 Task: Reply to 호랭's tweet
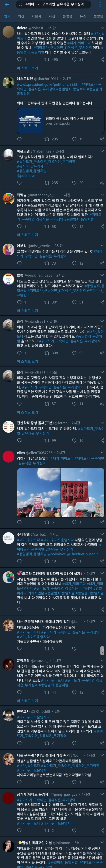(x=20, y=302)
